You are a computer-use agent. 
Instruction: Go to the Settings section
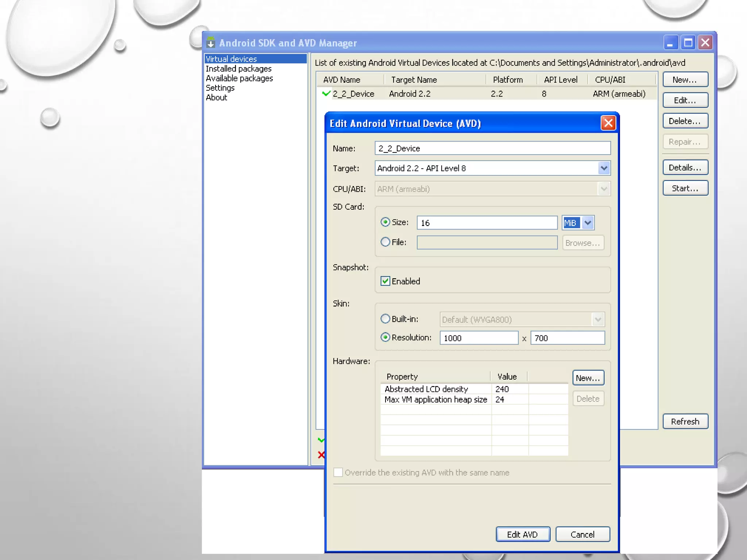[x=220, y=88]
